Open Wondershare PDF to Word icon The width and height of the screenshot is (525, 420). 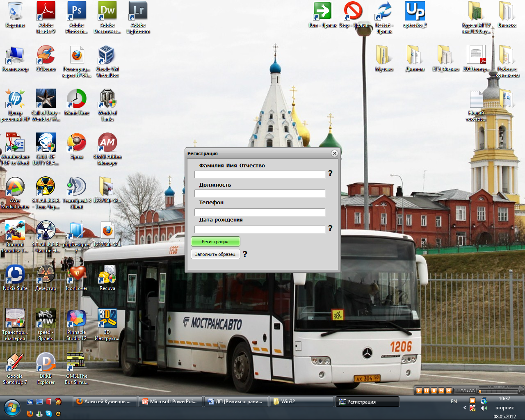click(15, 149)
